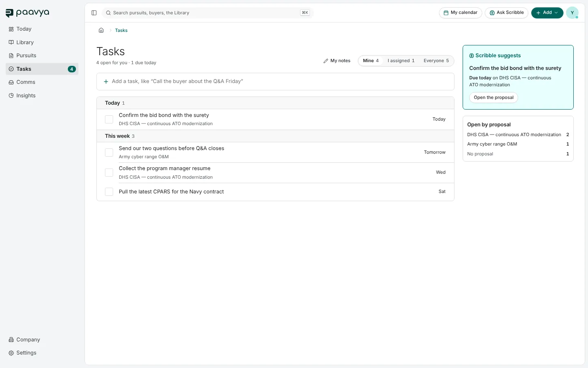
Task: Show Everyone's tasks tab
Action: (x=436, y=61)
